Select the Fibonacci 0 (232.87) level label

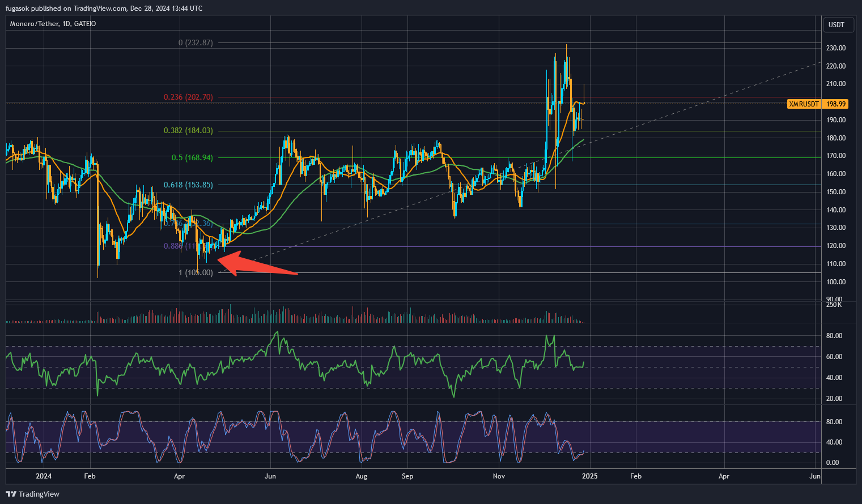click(196, 42)
